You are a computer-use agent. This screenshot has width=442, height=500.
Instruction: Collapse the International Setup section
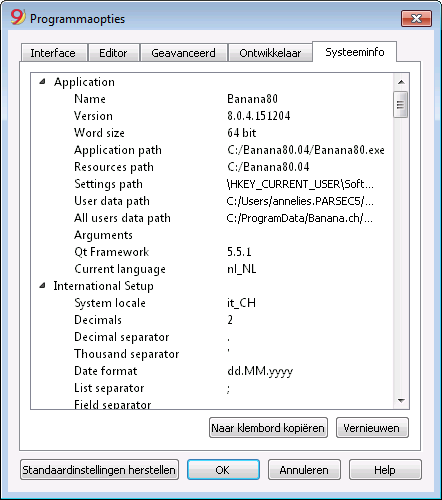[42, 285]
